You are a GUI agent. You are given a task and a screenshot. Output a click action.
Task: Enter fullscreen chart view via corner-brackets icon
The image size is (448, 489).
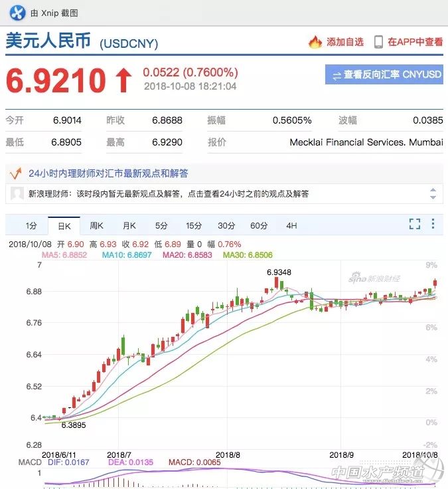coord(415,224)
